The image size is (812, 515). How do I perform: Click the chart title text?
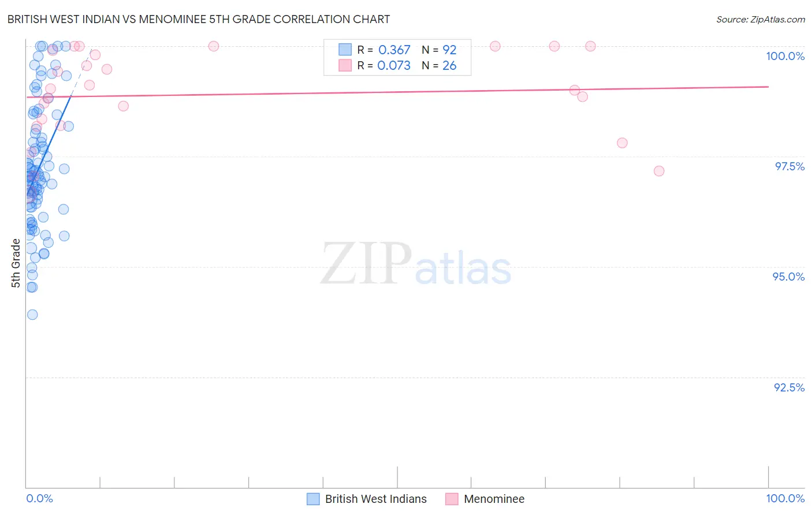(199, 19)
